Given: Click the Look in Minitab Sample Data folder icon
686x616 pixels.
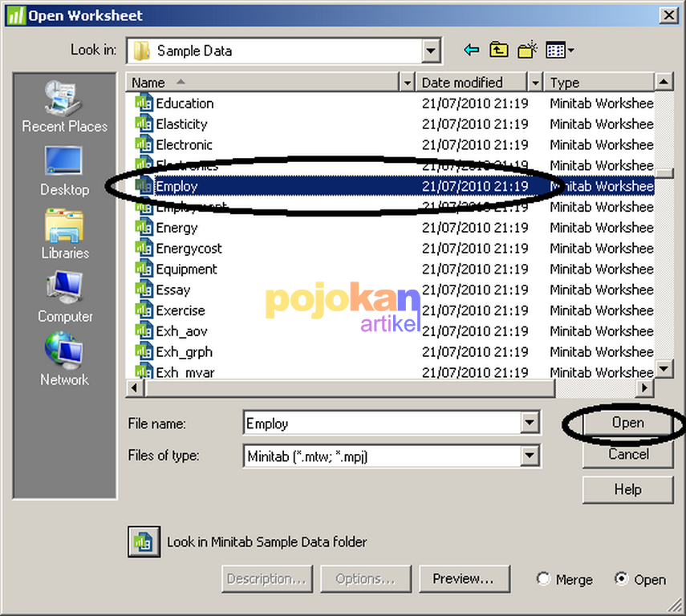Looking at the screenshot, I should pos(144,541).
